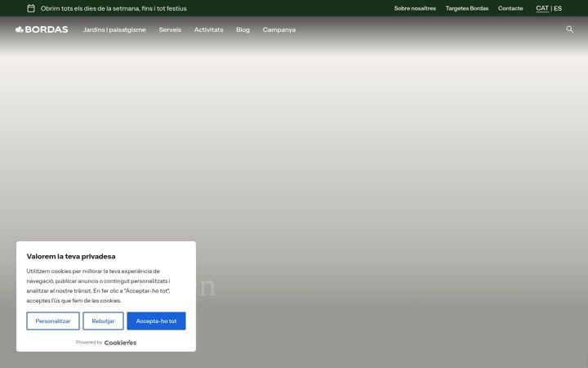Screen dimensions: 588x368
Task: Accept all cookies with Accepta-ho tot
Action: [x=156, y=321]
